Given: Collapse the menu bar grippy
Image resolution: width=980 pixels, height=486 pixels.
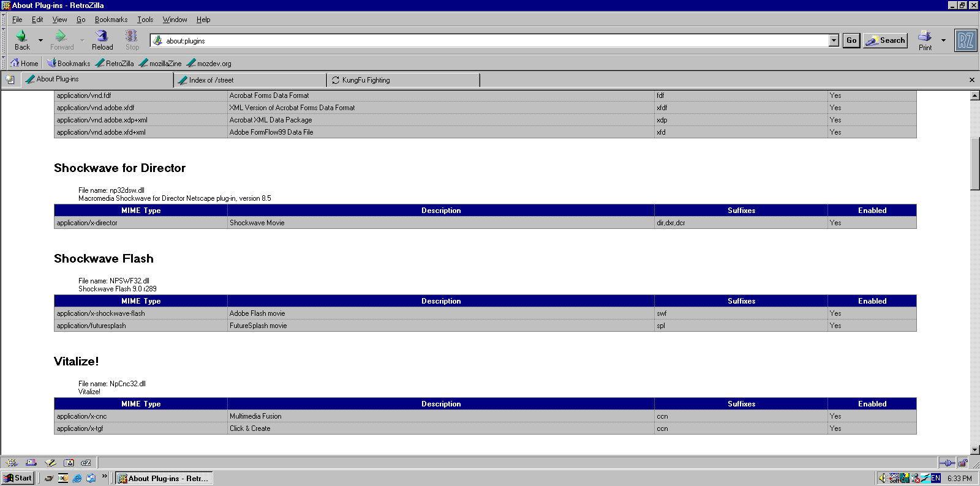Looking at the screenshot, I should [x=3, y=20].
